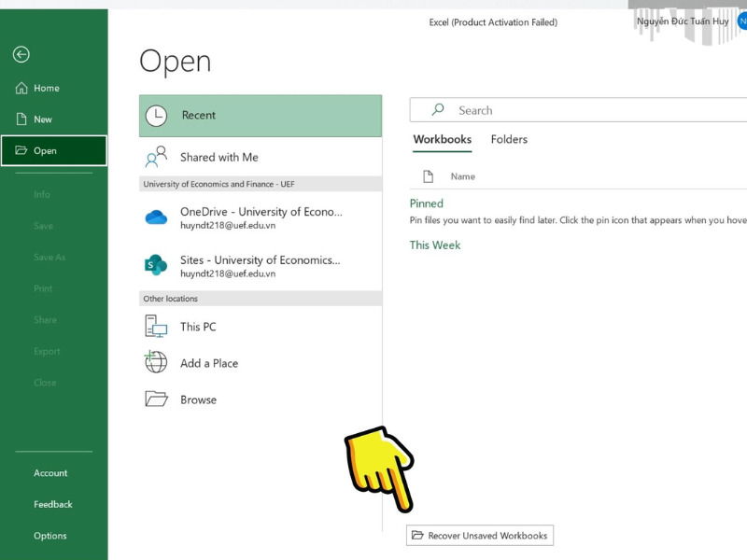Select New in the backstage sidebar
The width and height of the screenshot is (747, 560).
coord(54,119)
